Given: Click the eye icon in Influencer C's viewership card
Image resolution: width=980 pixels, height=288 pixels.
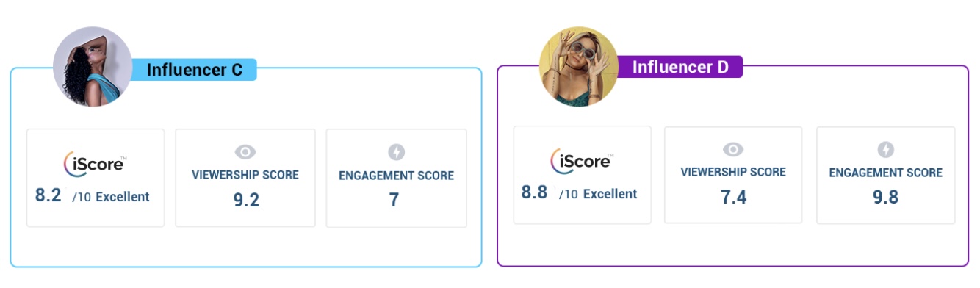Looking at the screenshot, I should pyautogui.click(x=245, y=152).
